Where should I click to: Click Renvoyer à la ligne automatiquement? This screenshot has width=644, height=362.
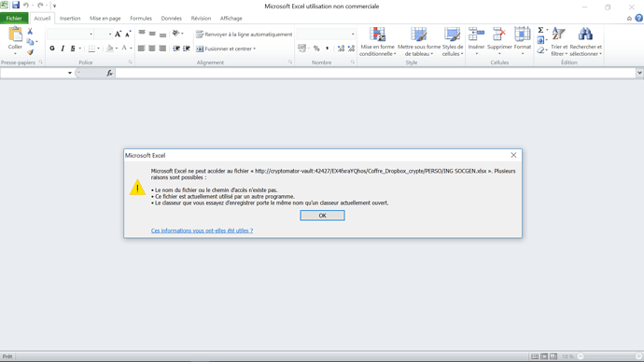point(244,35)
